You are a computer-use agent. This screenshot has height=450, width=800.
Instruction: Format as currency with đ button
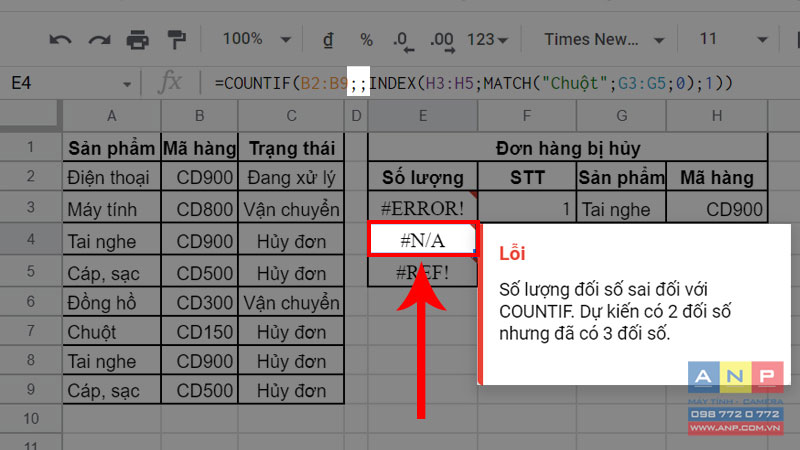click(329, 40)
